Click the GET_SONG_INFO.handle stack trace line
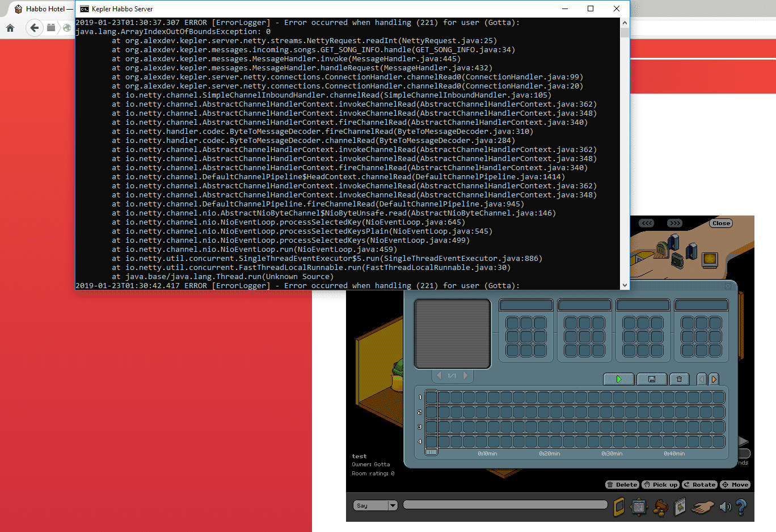776x532 pixels. point(313,50)
